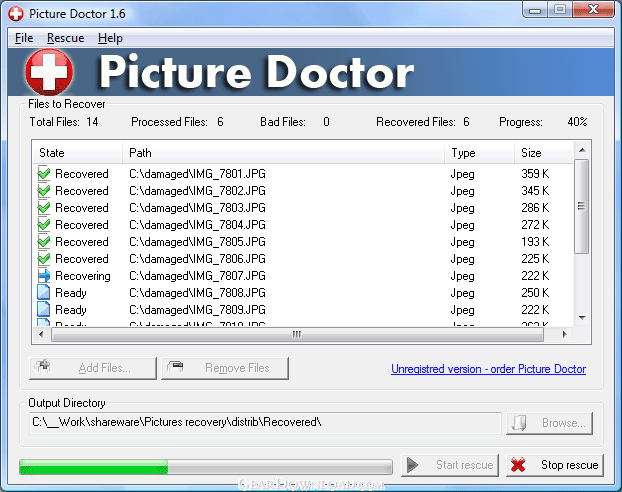Click the green checkmark icon for IMG_7803.JPG

[x=44, y=208]
